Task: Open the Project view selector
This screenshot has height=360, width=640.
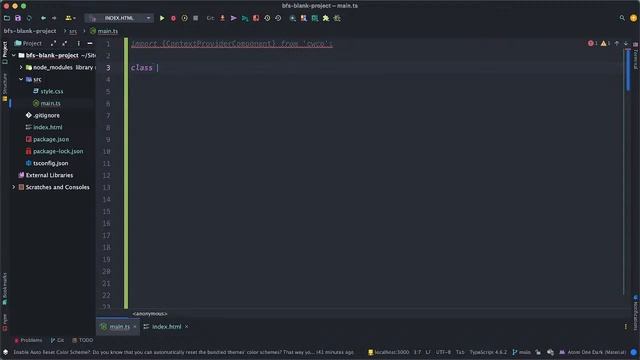Action: pyautogui.click(x=28, y=43)
